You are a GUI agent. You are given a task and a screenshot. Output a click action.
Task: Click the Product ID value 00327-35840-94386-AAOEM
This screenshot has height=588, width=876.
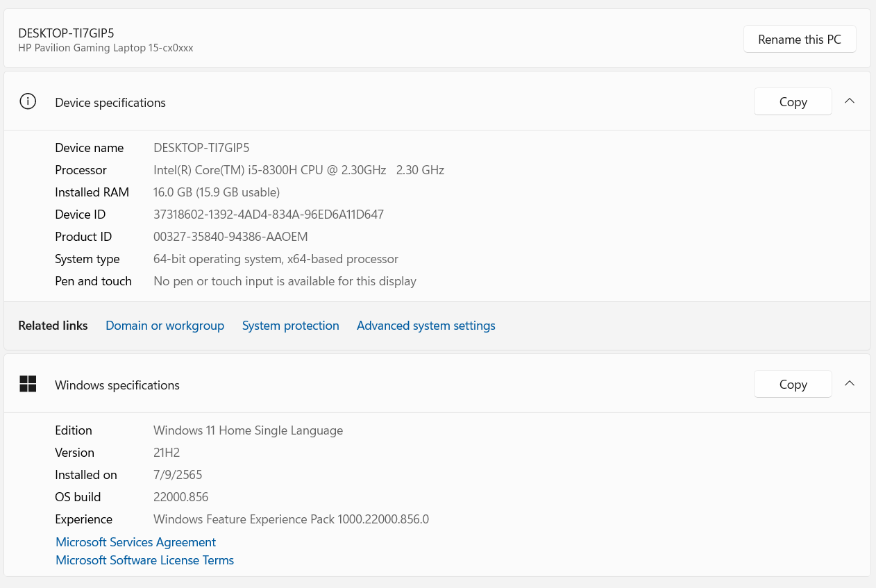tap(230, 237)
